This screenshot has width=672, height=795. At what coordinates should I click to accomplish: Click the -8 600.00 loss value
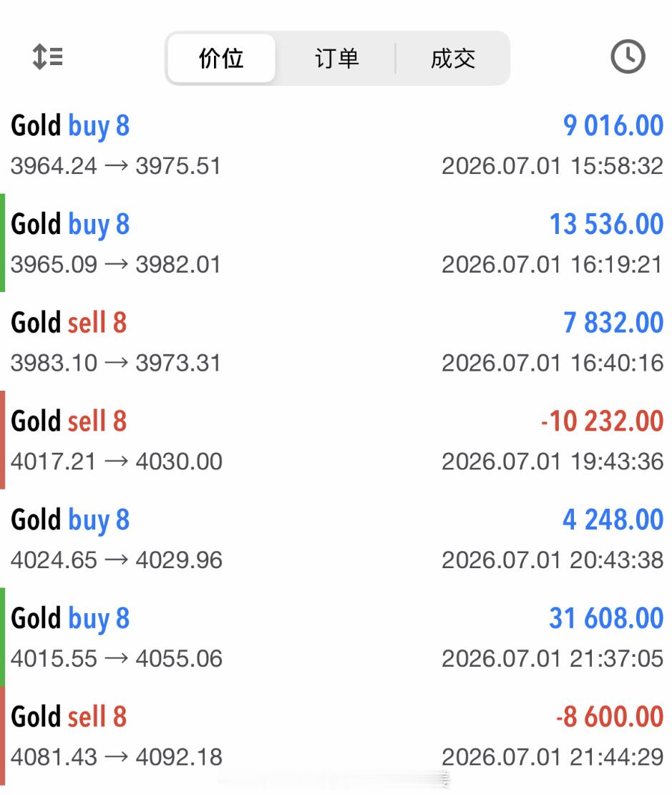tap(610, 716)
